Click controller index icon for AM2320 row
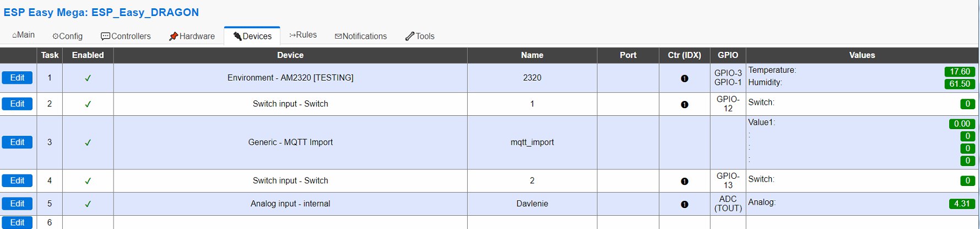 point(684,78)
